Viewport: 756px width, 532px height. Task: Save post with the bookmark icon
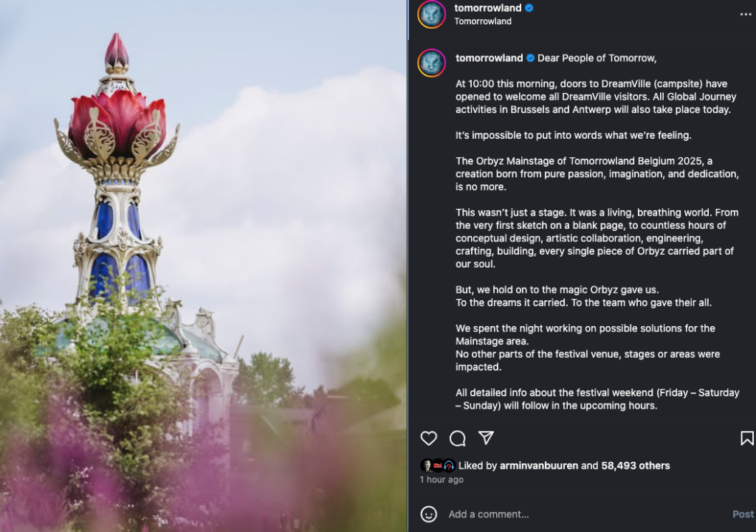[x=747, y=438]
